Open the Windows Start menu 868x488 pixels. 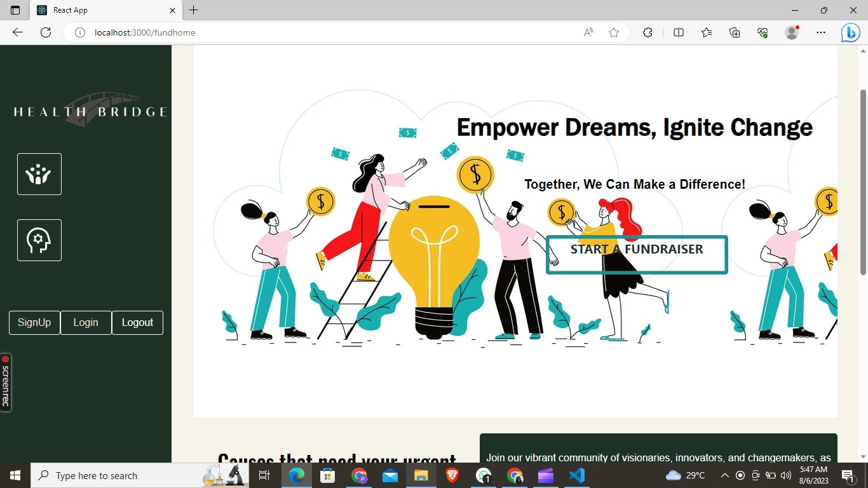tap(15, 475)
